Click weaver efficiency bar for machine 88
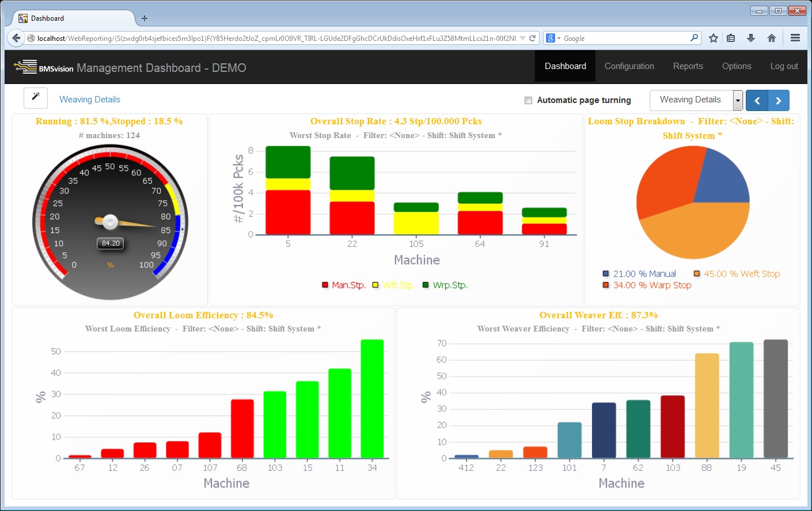 (x=707, y=406)
